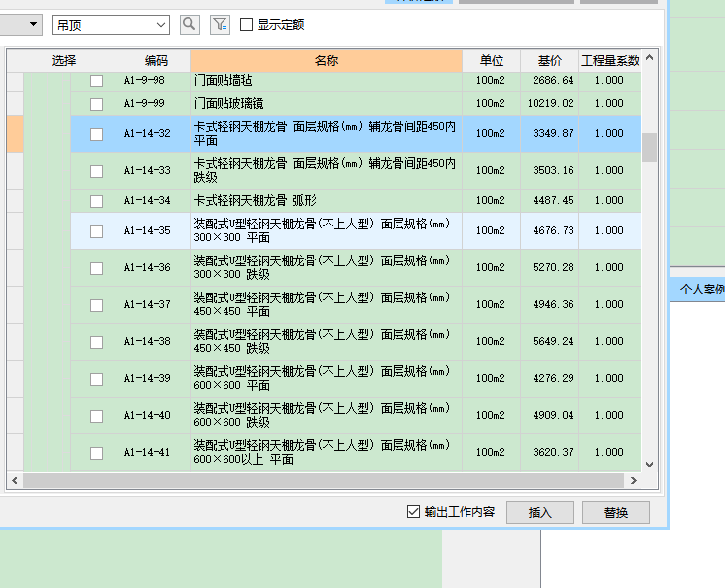Tick checkbox for row A1-14-33
Image resolution: width=725 pixels, height=588 pixels.
(x=96, y=171)
